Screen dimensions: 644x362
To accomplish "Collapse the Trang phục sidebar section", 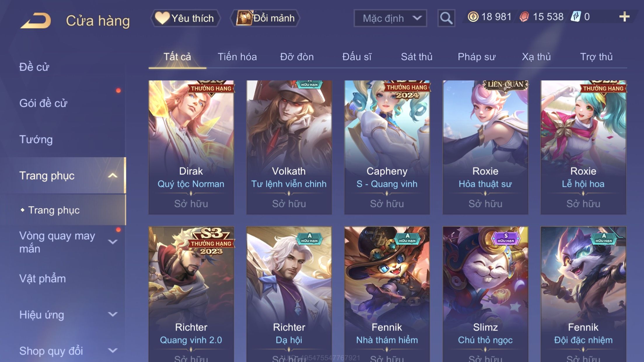I will [113, 175].
